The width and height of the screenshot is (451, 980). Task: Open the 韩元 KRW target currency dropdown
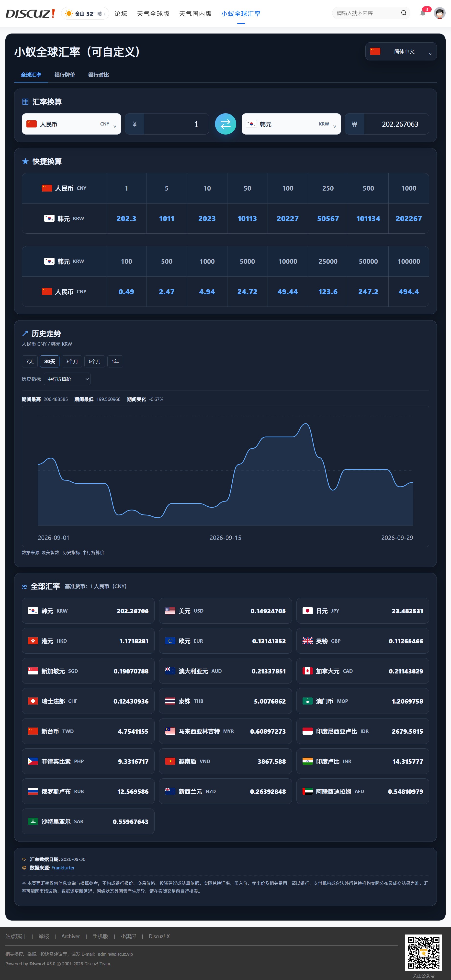tap(291, 124)
